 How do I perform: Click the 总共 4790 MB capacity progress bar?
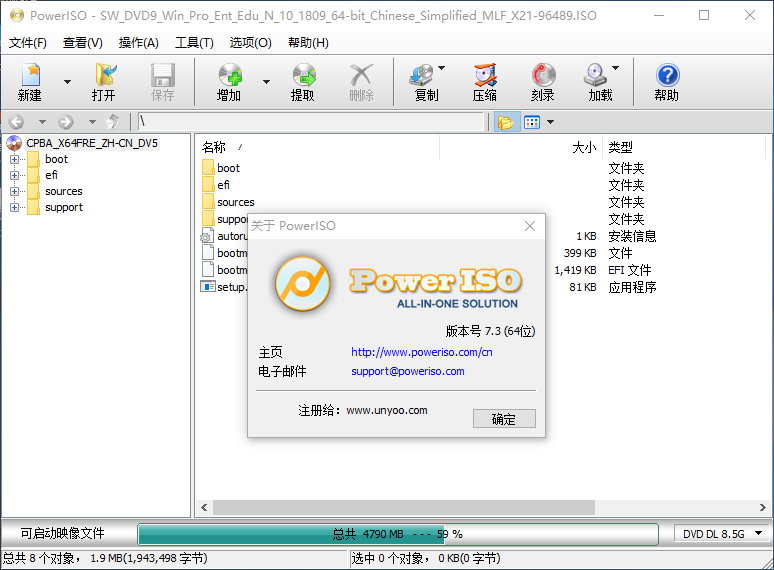point(398,534)
